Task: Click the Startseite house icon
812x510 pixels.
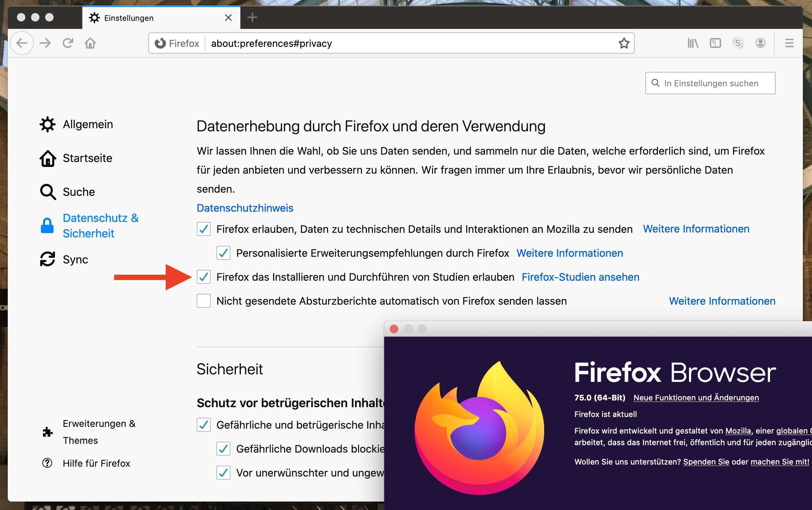Action: (48, 158)
